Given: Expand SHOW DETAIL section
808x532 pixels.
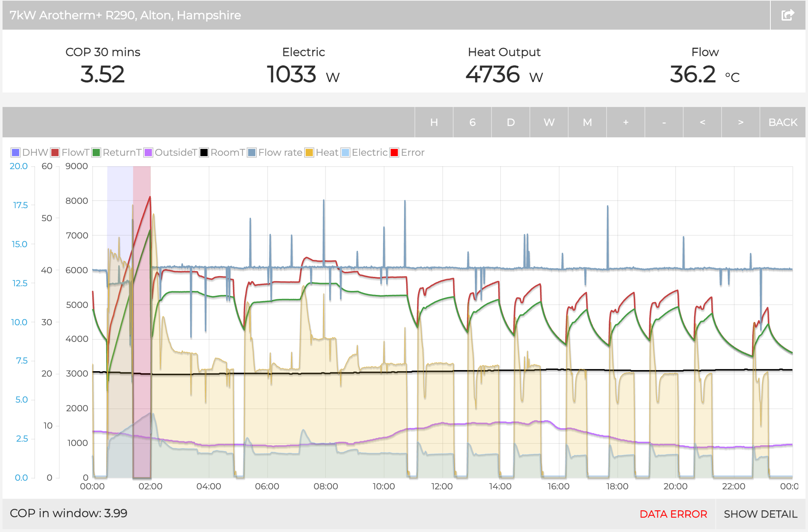Looking at the screenshot, I should point(760,514).
